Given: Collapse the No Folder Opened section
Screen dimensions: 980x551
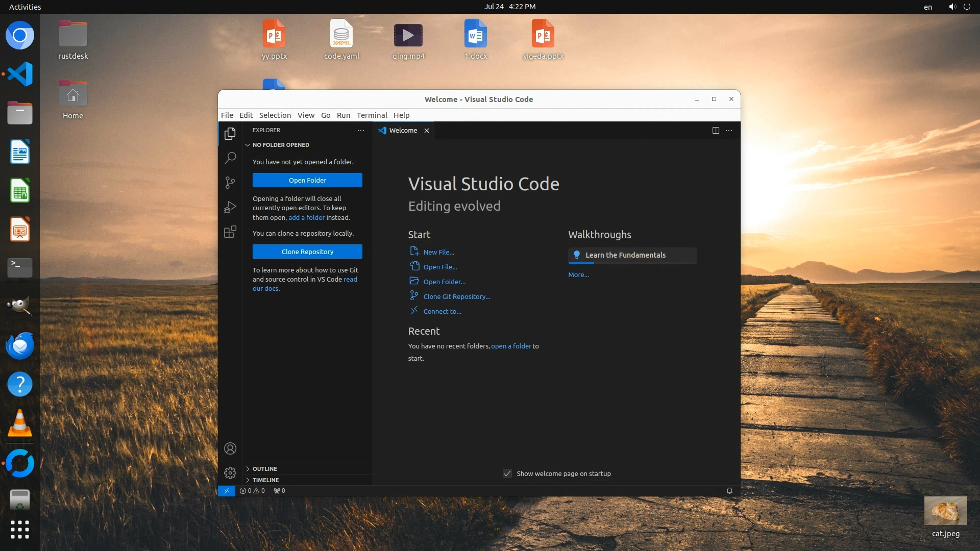Looking at the screenshot, I should click(280, 145).
